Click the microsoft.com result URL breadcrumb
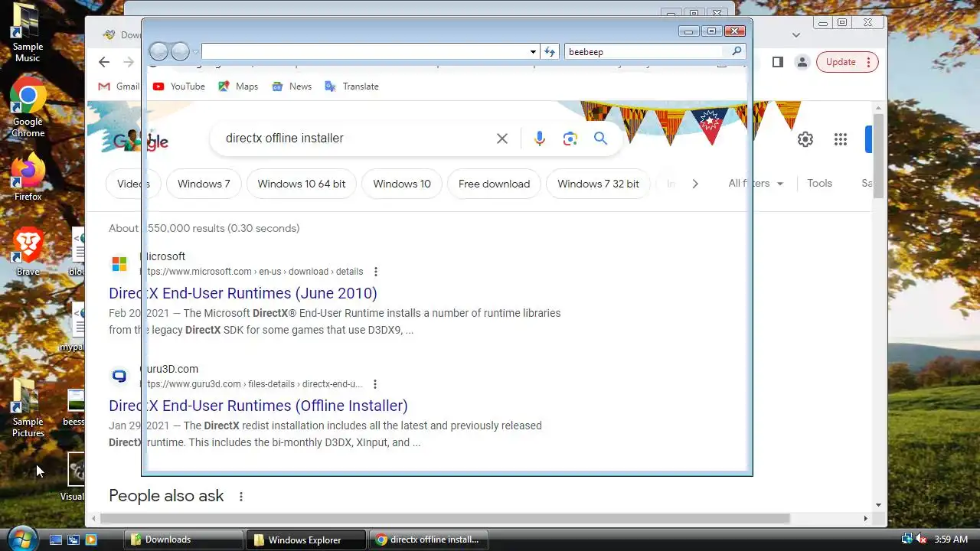Image resolution: width=980 pixels, height=551 pixels. click(x=251, y=272)
